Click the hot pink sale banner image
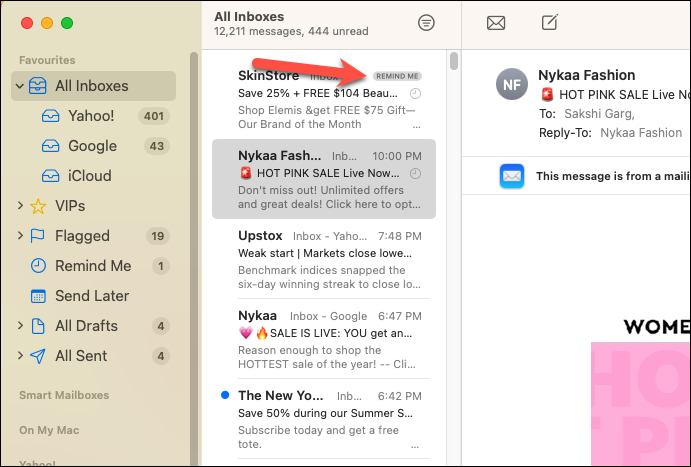 point(641,404)
